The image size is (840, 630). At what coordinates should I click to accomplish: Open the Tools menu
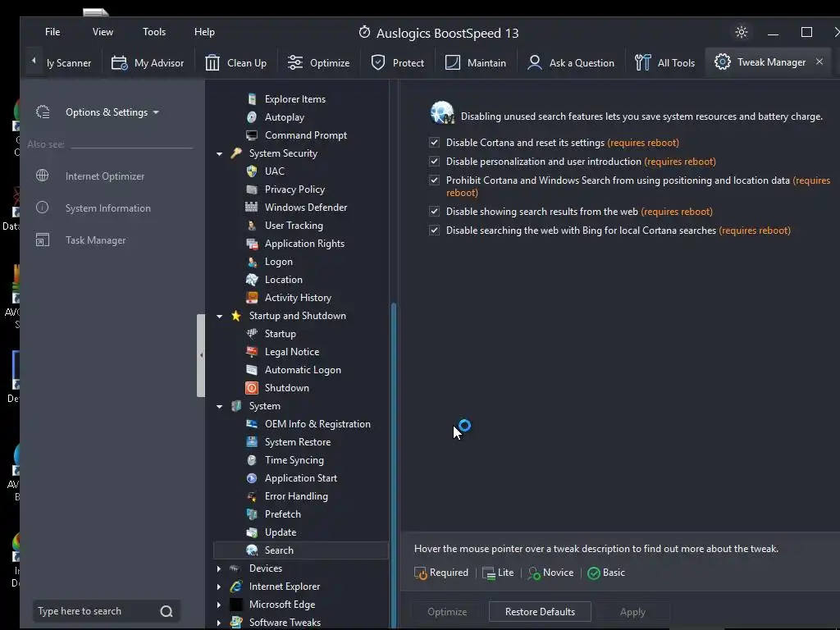click(x=154, y=32)
